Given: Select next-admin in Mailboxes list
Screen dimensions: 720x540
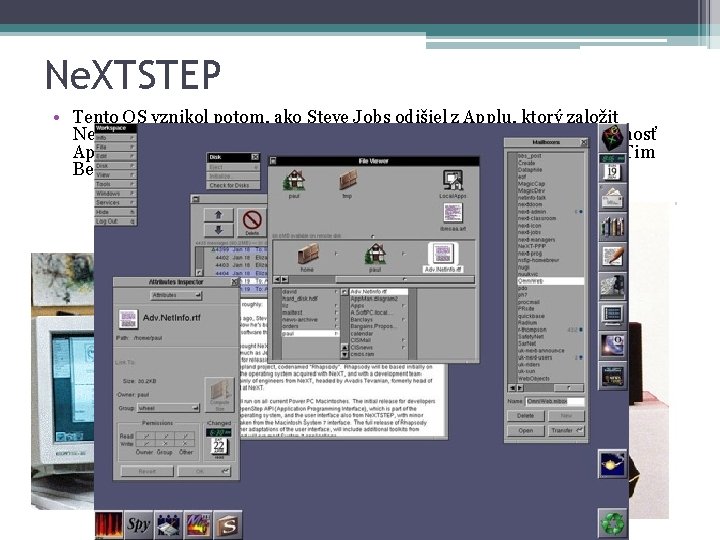Looking at the screenshot, I should (x=551, y=212).
